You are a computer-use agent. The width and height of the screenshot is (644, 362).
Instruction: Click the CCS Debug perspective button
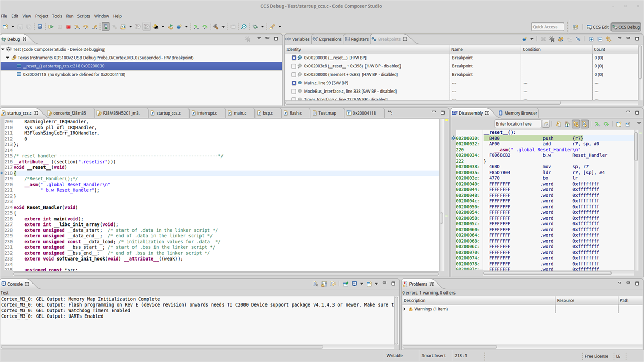[626, 27]
